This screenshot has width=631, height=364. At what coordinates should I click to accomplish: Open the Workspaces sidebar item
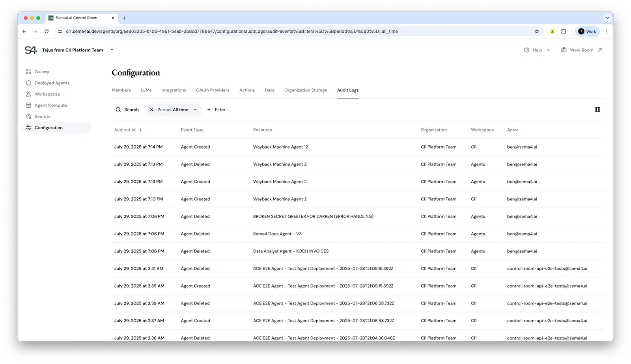point(47,94)
